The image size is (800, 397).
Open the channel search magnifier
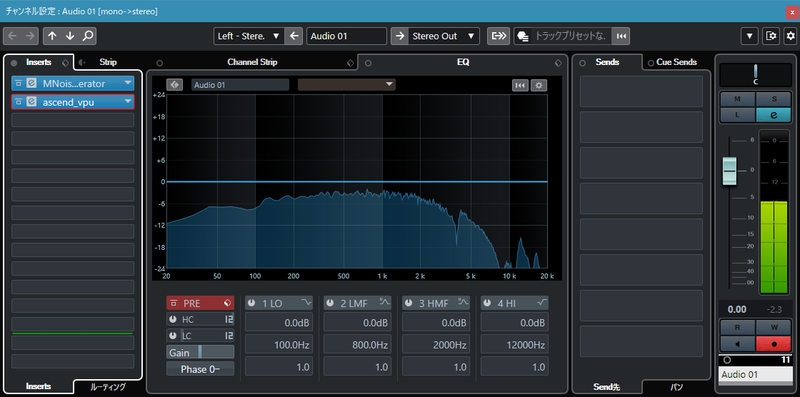88,36
